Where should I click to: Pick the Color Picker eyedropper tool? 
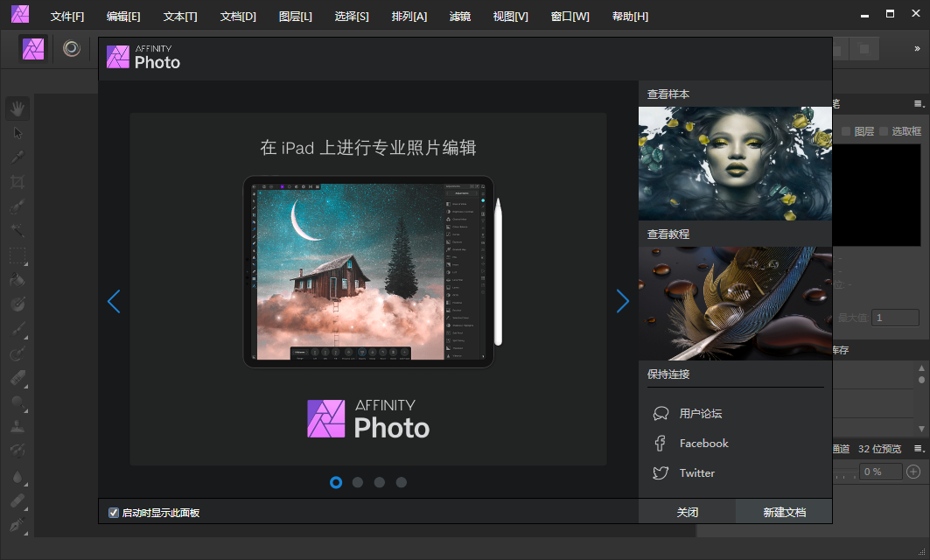pyautogui.click(x=17, y=157)
